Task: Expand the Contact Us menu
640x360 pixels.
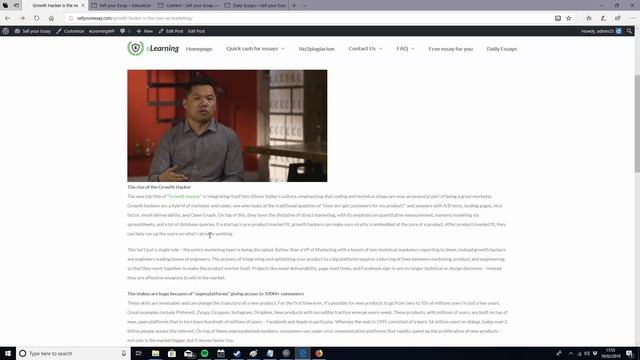Action: coord(365,49)
